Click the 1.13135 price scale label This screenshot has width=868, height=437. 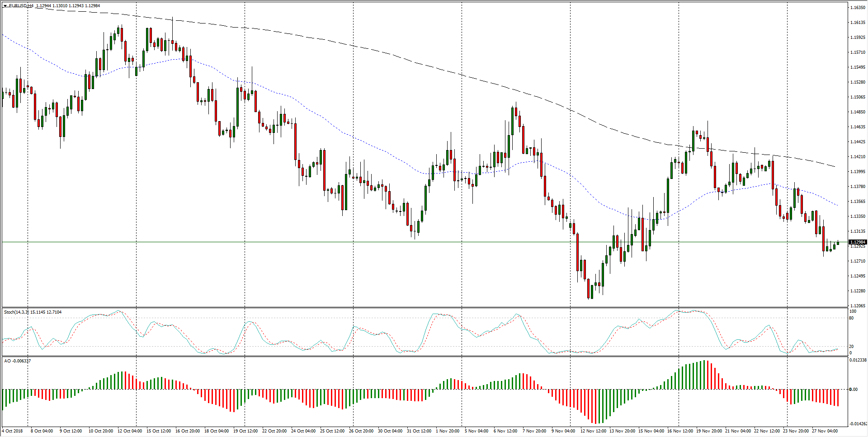click(x=858, y=231)
